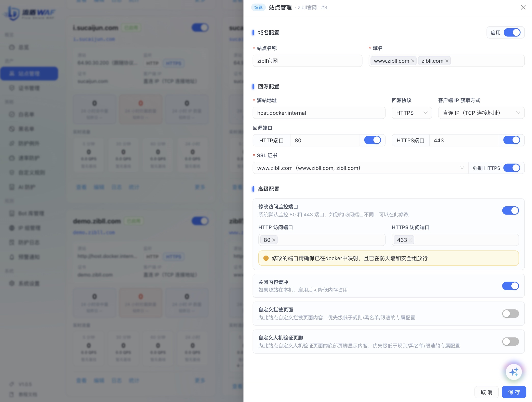Toggle the i.sucaijun.com site switch in background
The width and height of the screenshot is (532, 402).
(x=200, y=28)
